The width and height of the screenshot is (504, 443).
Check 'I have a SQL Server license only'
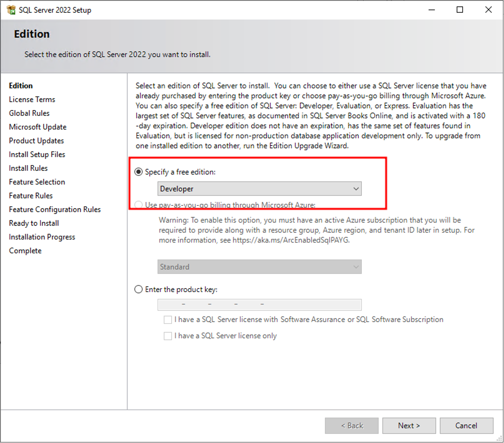click(168, 336)
